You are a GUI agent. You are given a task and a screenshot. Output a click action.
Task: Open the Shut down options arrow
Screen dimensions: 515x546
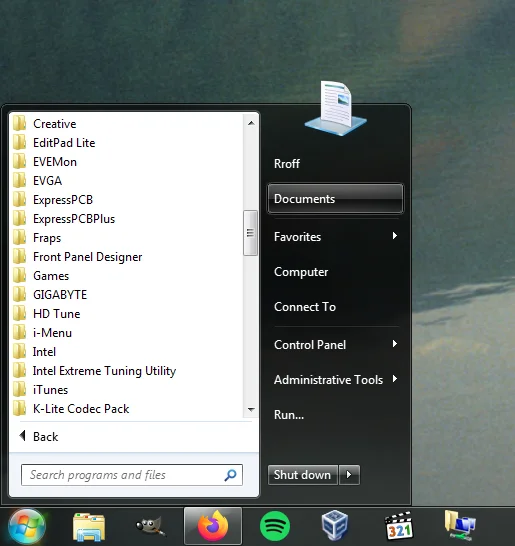pyautogui.click(x=349, y=475)
